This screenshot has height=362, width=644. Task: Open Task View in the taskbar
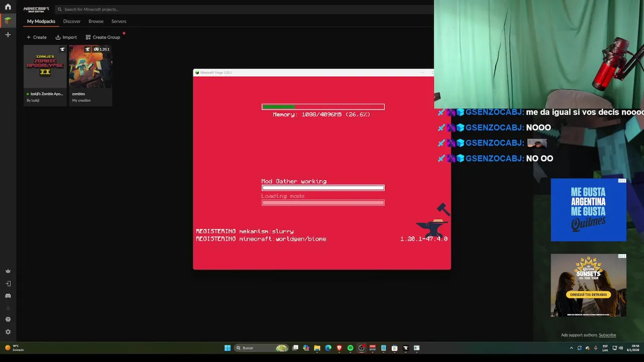click(295, 348)
